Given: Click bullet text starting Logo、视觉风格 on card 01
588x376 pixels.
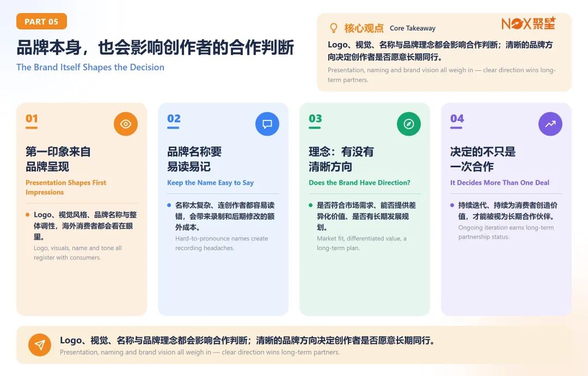Looking at the screenshot, I should click(85, 226).
